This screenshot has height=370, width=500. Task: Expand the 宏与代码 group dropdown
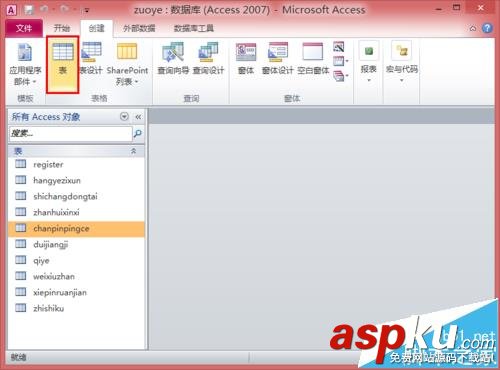click(x=402, y=62)
